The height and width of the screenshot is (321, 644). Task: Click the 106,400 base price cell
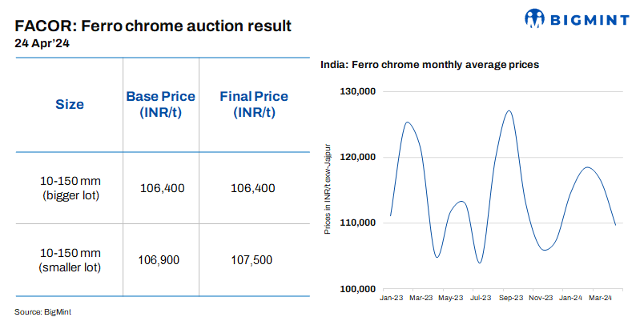pos(162,188)
